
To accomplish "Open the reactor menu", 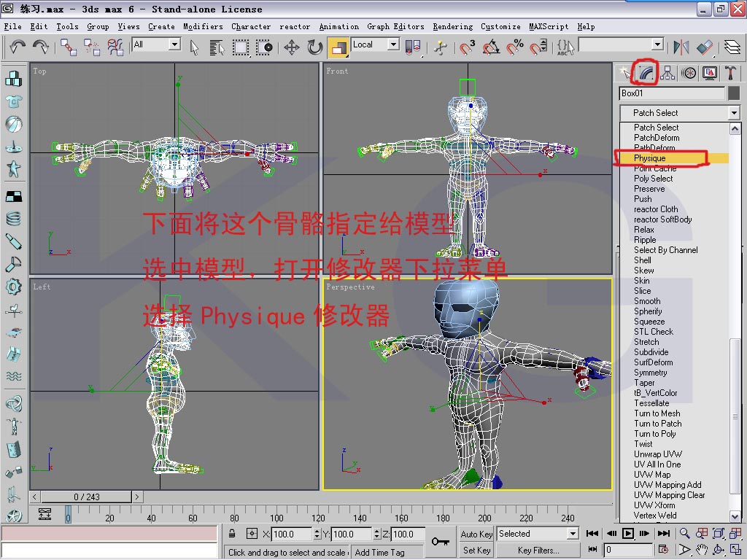I will click(x=295, y=27).
